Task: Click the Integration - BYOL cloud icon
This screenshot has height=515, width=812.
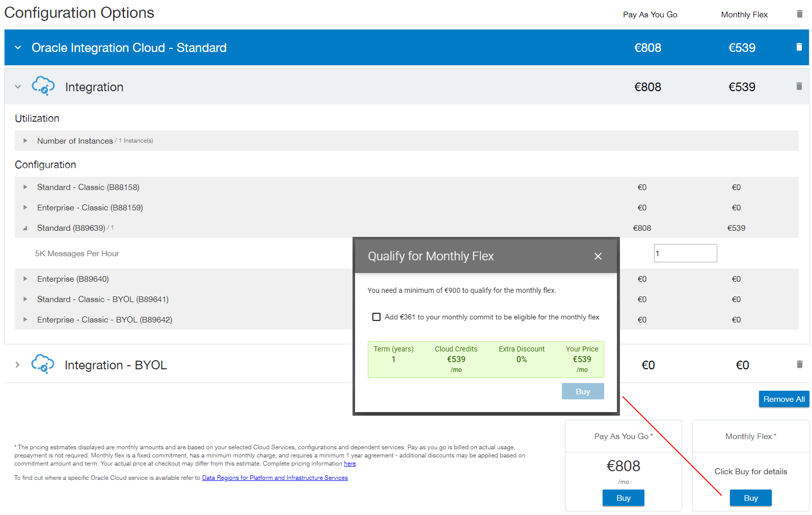Action: pyautogui.click(x=43, y=364)
